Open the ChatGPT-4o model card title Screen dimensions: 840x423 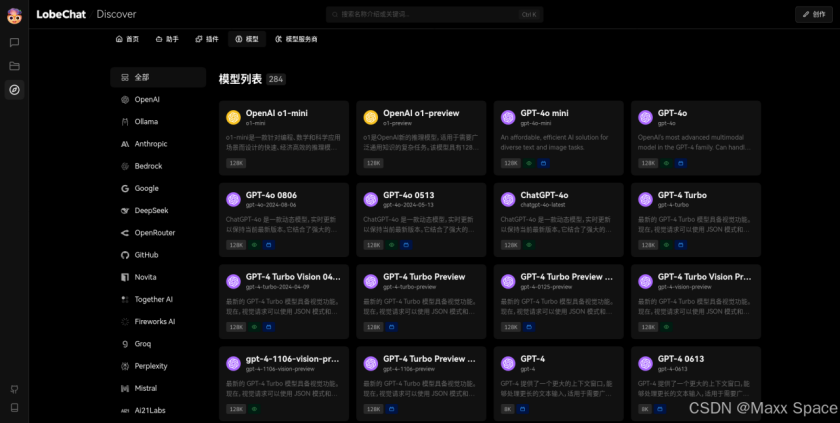(x=544, y=195)
